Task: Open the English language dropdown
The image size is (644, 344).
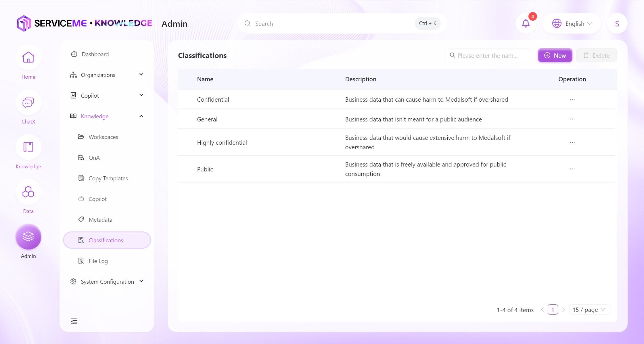Action: (572, 24)
